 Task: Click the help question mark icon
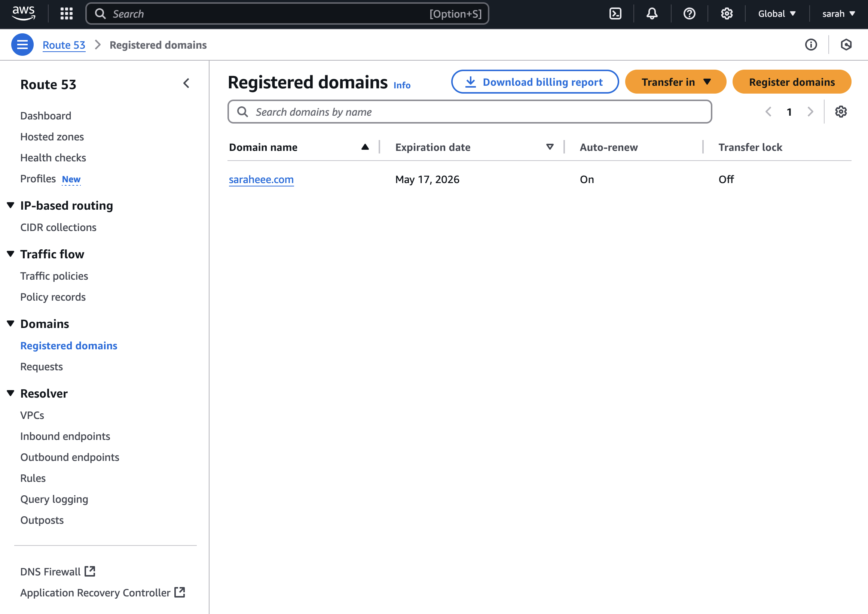[x=689, y=14]
